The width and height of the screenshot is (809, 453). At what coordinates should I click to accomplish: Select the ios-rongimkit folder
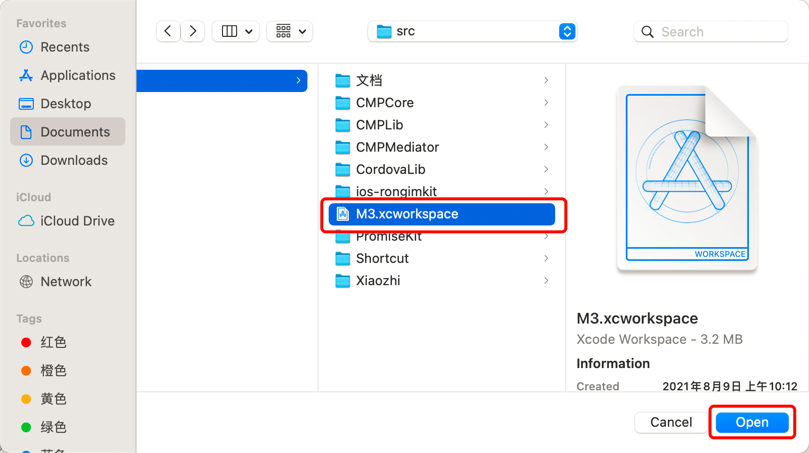click(442, 191)
